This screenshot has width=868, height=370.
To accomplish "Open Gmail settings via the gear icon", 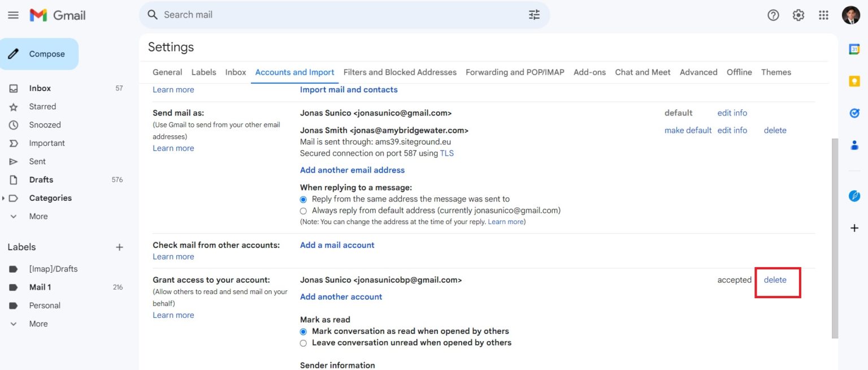I will pos(798,15).
